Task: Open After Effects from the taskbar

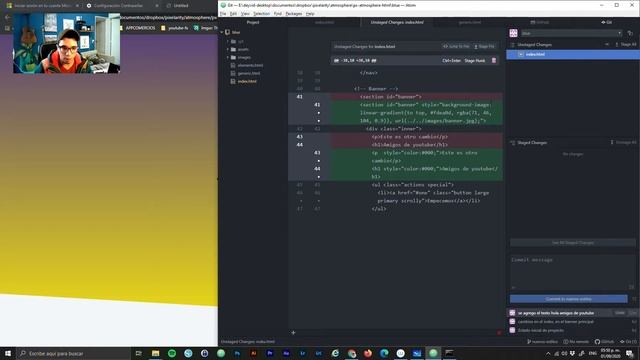Action: (286, 353)
